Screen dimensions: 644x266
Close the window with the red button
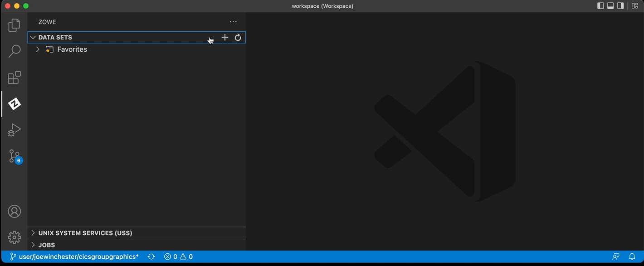(x=8, y=6)
